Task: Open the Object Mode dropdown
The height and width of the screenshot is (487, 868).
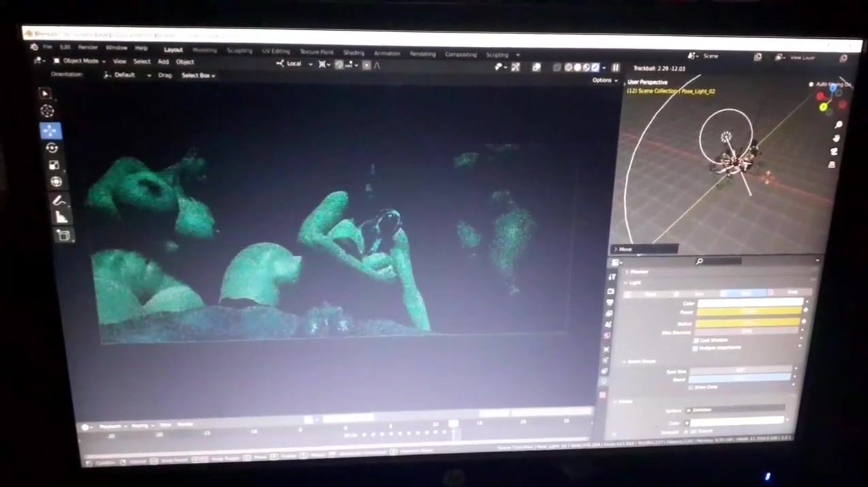Action: [x=80, y=61]
